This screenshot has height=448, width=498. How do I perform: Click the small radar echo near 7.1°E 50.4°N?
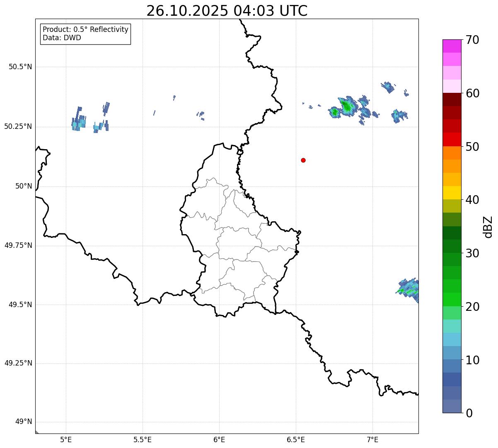tap(388, 87)
